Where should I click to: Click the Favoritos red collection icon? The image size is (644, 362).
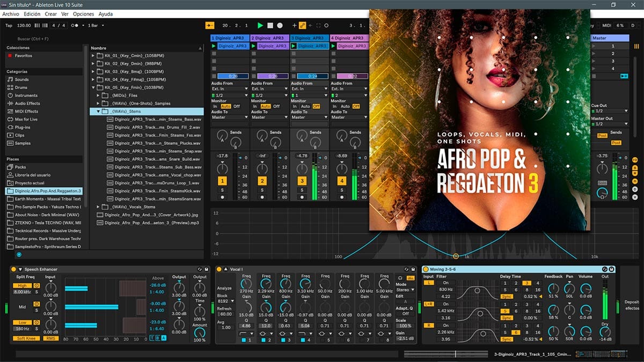pyautogui.click(x=10, y=56)
